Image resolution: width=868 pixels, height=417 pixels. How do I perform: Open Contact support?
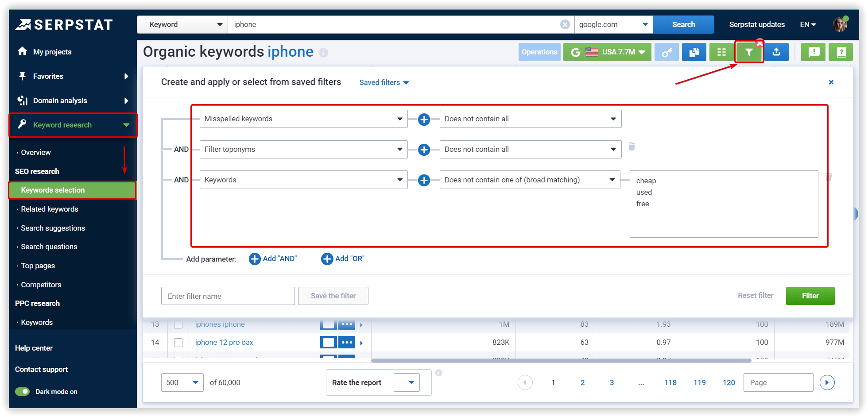(41, 369)
